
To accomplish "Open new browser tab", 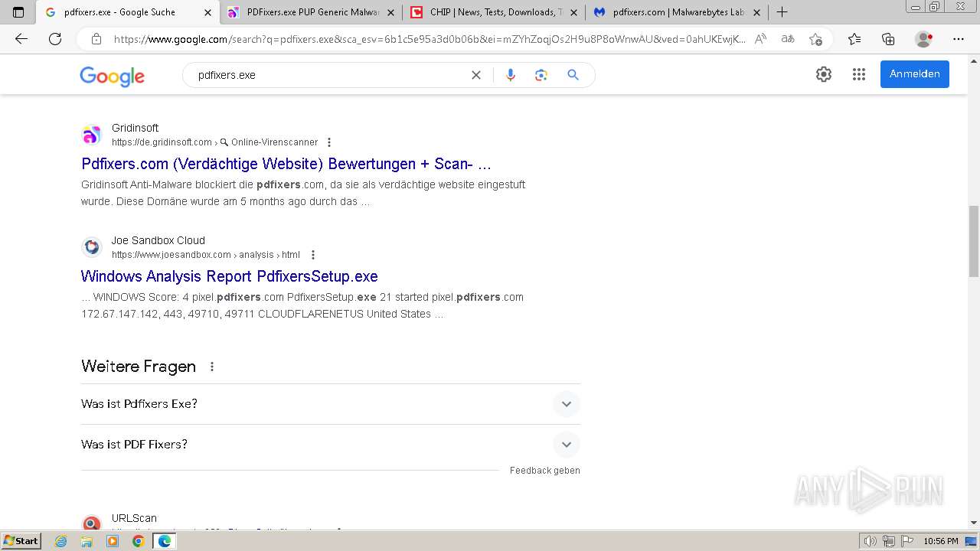I will point(782,12).
